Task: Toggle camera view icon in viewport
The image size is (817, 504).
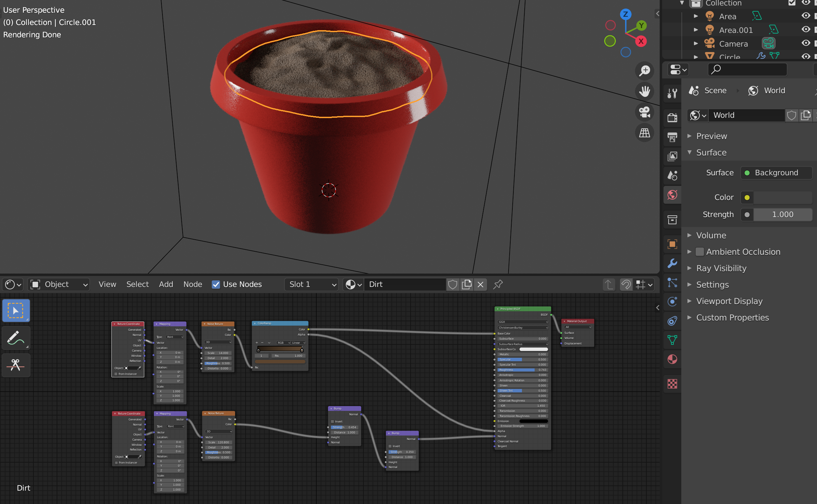Action: 645,112
